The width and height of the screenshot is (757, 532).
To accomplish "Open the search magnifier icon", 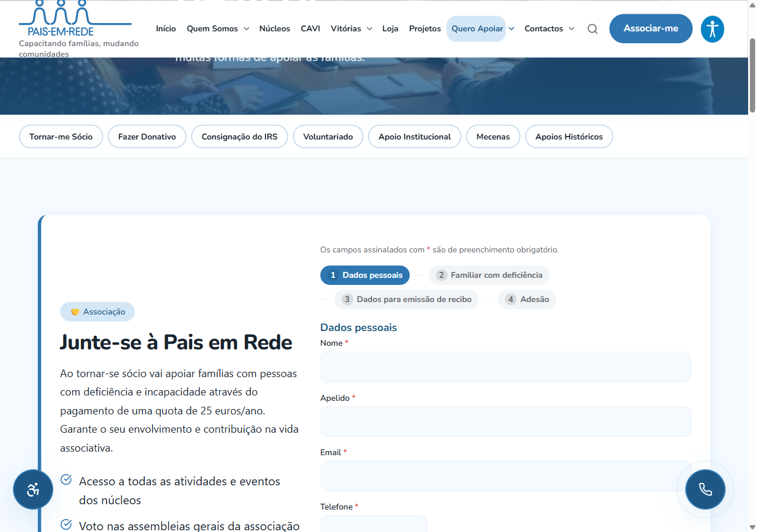I will point(593,29).
